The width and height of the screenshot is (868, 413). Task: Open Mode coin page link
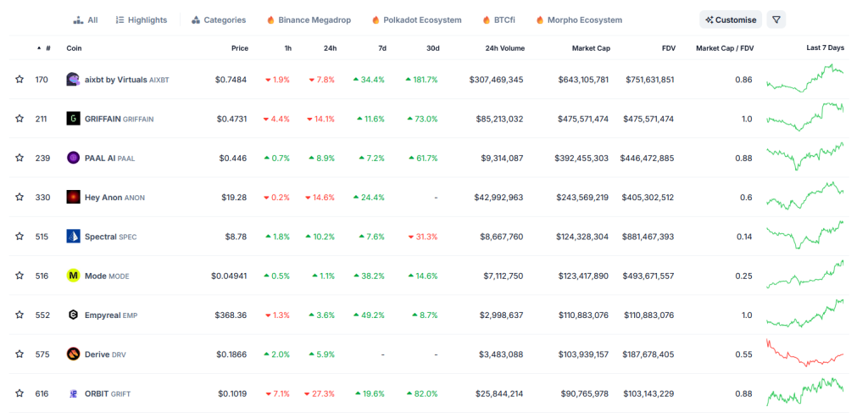tap(107, 276)
